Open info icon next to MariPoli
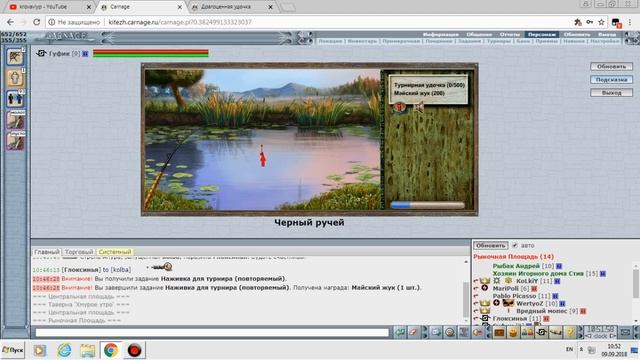 point(534,289)
